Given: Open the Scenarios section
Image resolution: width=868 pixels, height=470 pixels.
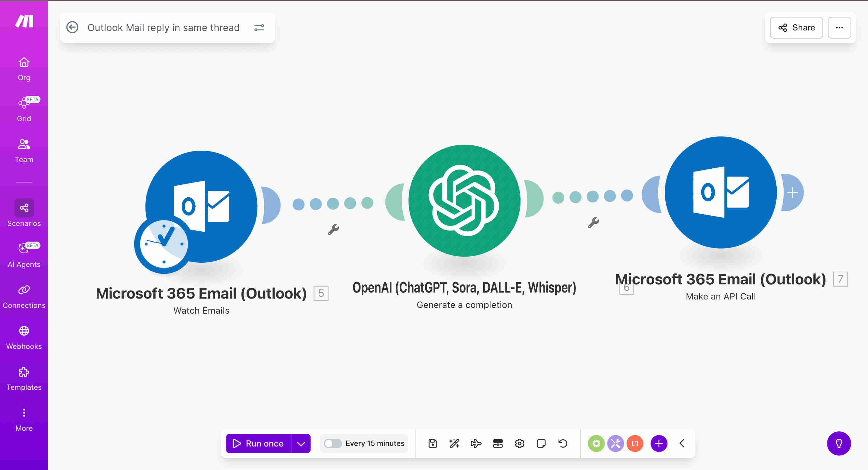Looking at the screenshot, I should pyautogui.click(x=24, y=213).
